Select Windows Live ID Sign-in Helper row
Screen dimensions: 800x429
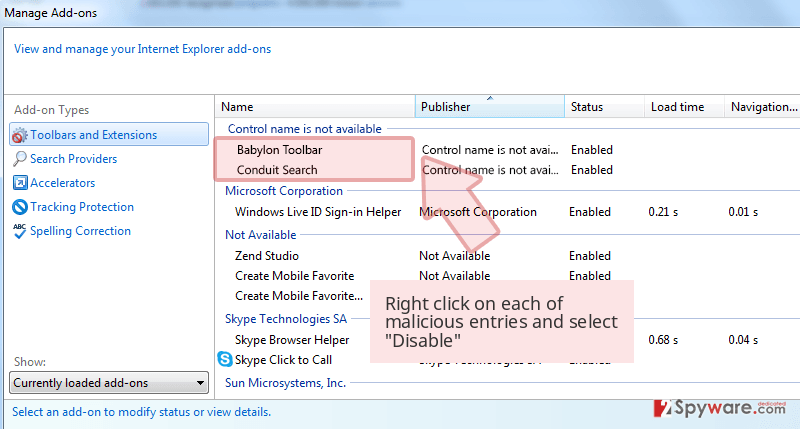(318, 212)
